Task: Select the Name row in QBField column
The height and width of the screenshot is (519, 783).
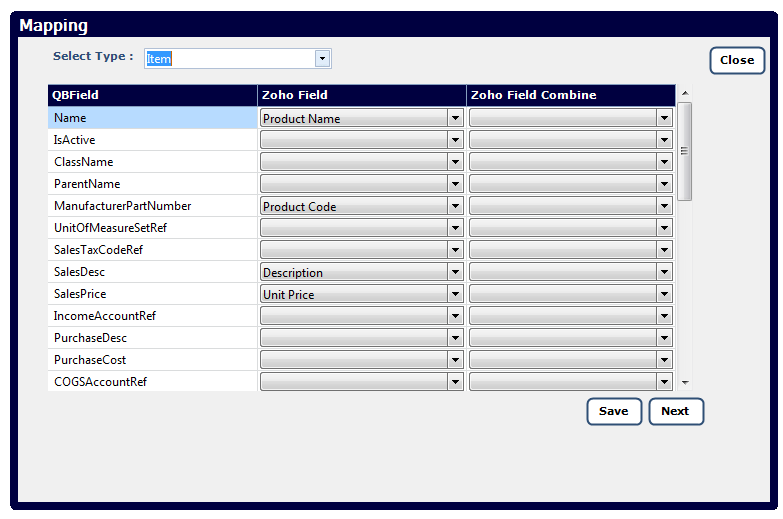Action: click(152, 118)
